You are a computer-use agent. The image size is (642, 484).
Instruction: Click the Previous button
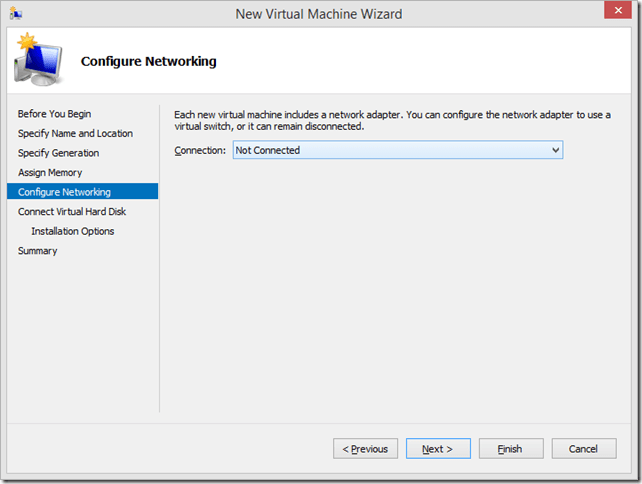point(365,449)
